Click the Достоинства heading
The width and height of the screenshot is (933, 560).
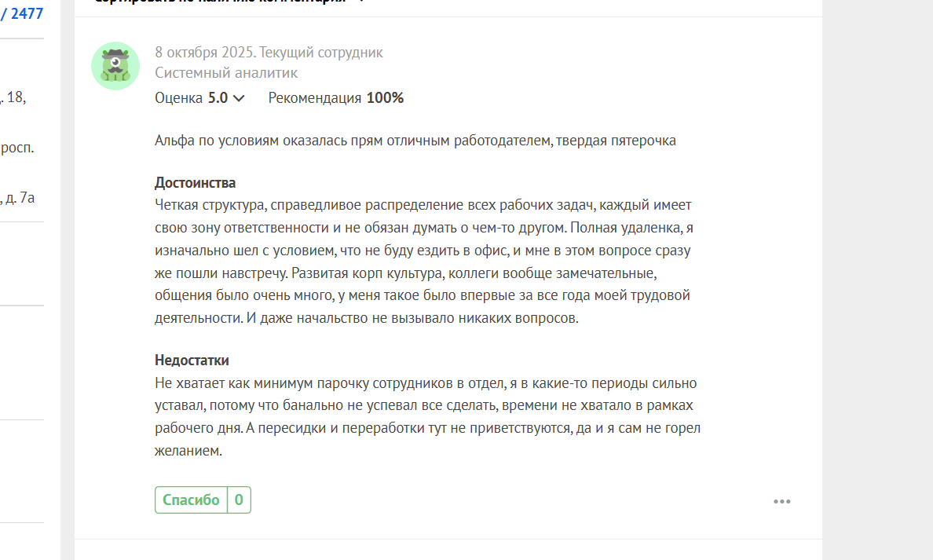coord(195,183)
